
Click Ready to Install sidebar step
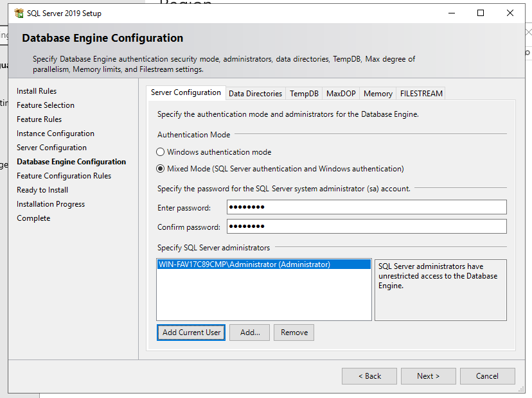(42, 190)
